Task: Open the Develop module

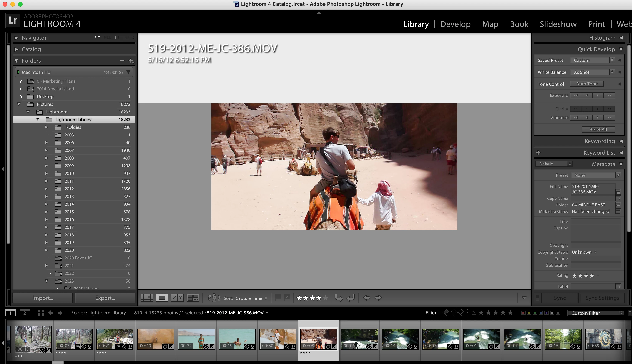Action: click(455, 24)
